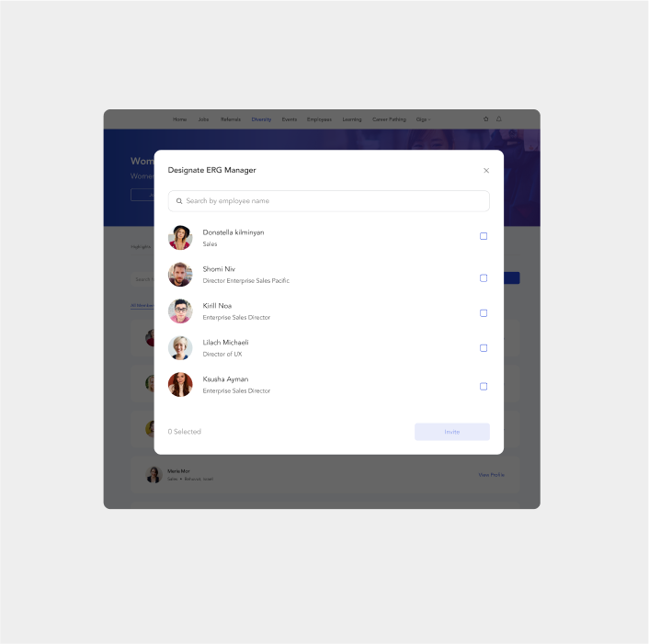Select Lilach Michaeli via checkbox
649x644 pixels.
coord(483,348)
